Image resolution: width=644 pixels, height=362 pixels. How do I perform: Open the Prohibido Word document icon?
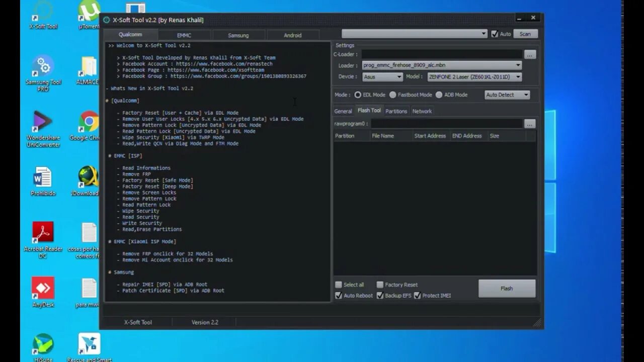click(x=43, y=182)
